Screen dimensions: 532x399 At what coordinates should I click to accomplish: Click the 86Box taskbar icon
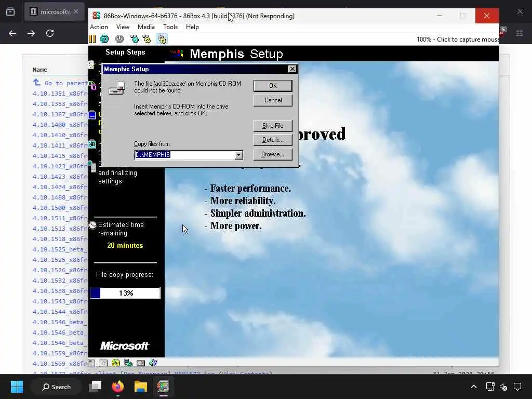(163, 387)
